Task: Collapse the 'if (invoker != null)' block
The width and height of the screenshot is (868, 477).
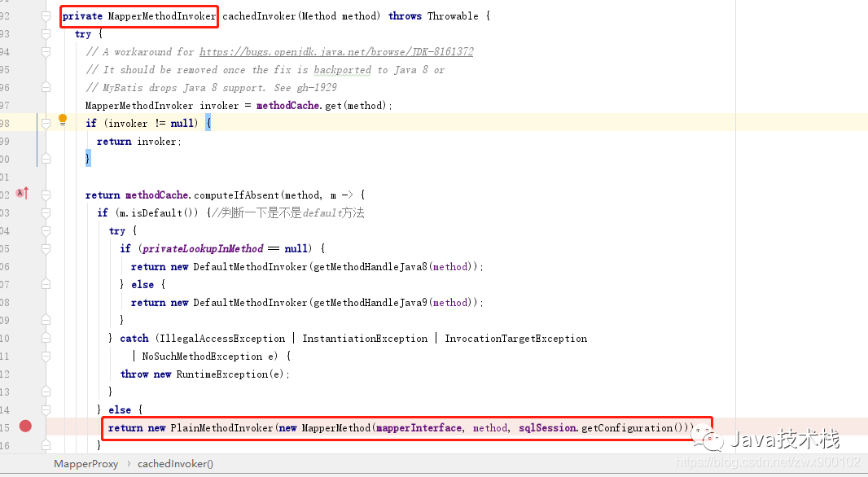Action: [46, 124]
